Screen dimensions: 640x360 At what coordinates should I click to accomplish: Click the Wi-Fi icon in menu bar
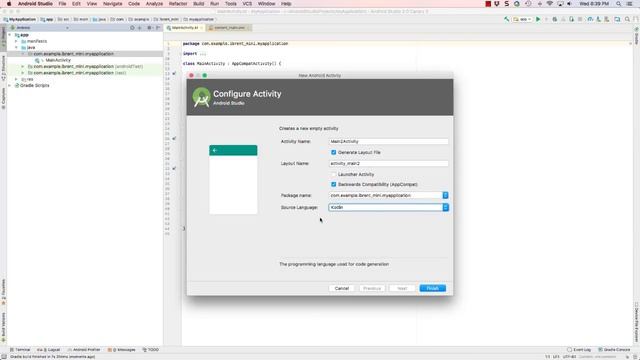pos(549,4)
